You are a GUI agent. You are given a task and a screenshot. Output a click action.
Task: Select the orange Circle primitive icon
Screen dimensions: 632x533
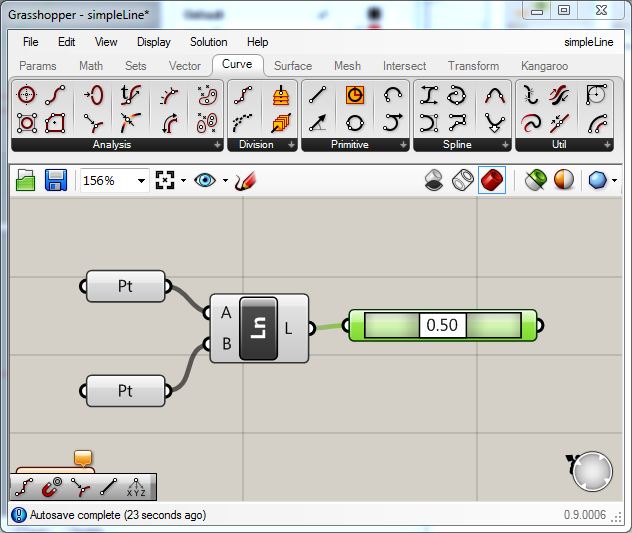[x=355, y=95]
